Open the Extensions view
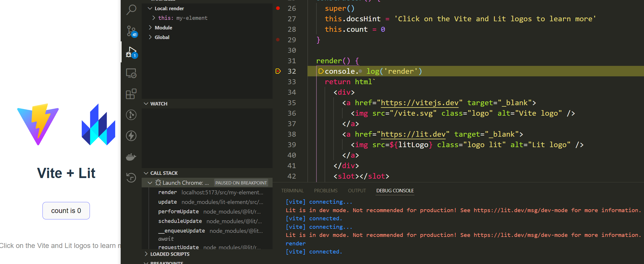The height and width of the screenshot is (264, 644). pyautogui.click(x=131, y=94)
